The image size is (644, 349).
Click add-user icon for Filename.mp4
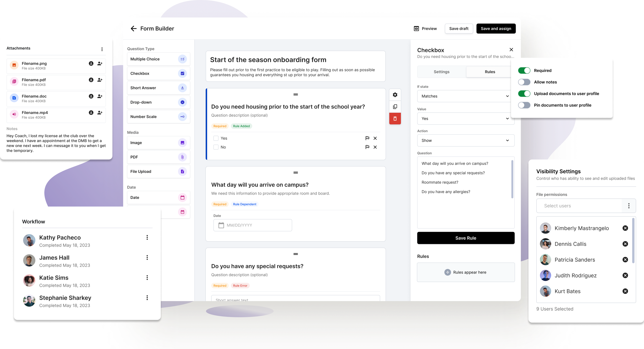coord(100,113)
